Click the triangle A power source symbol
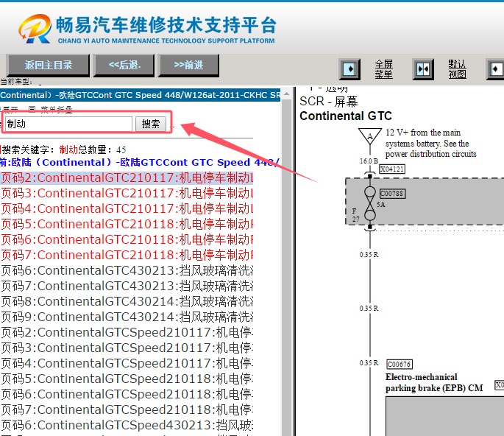The height and width of the screenshot is (436, 504). [370, 136]
